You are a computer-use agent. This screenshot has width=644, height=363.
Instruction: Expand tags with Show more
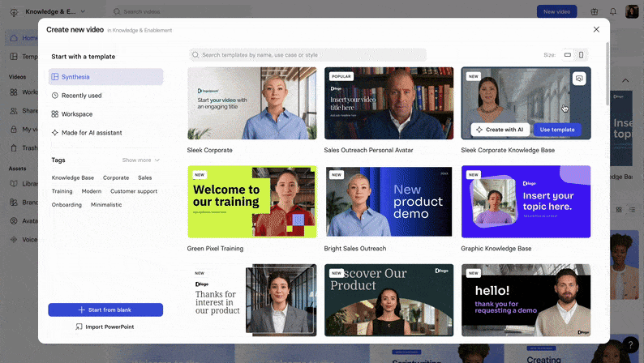click(140, 160)
